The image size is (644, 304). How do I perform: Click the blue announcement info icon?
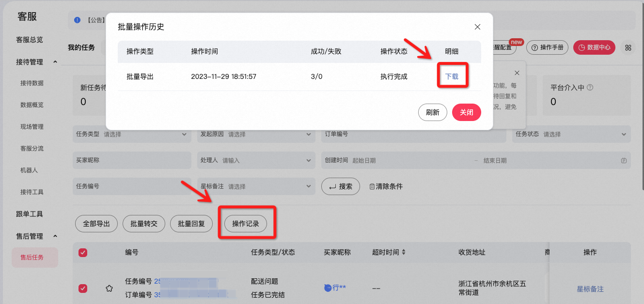tap(77, 20)
